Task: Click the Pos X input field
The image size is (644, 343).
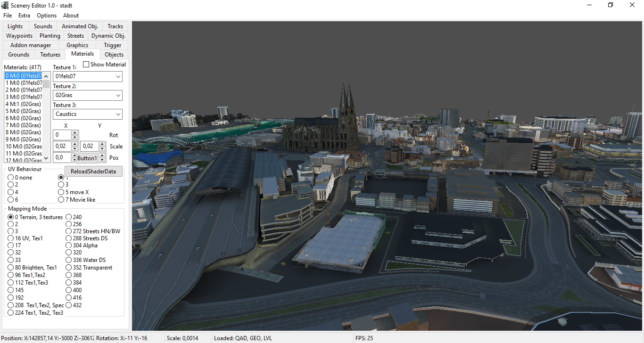Action: (62, 157)
